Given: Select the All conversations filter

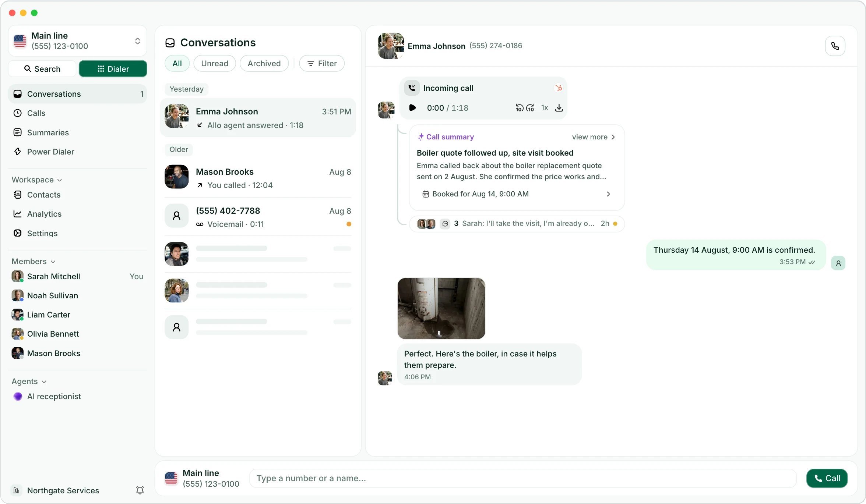Looking at the screenshot, I should 177,63.
